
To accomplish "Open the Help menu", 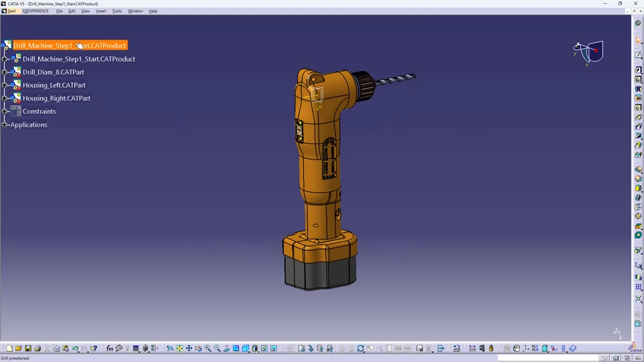I will [153, 11].
